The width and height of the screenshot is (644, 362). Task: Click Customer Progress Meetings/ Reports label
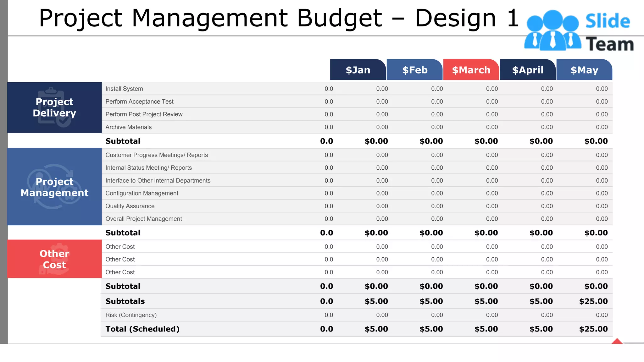[157, 155]
